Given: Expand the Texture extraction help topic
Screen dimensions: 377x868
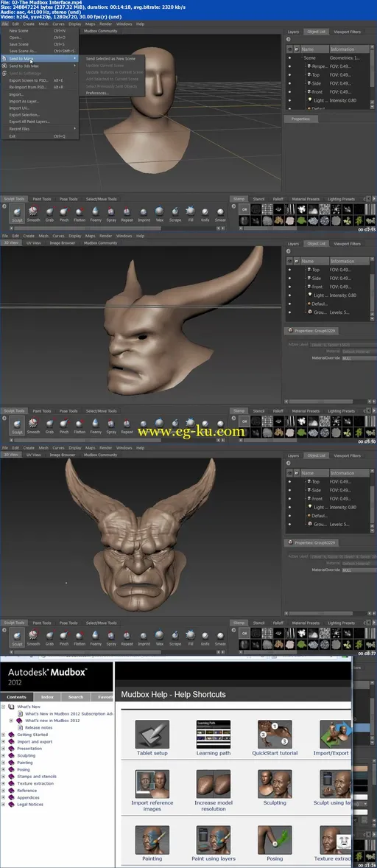Looking at the screenshot, I should 4,783.
